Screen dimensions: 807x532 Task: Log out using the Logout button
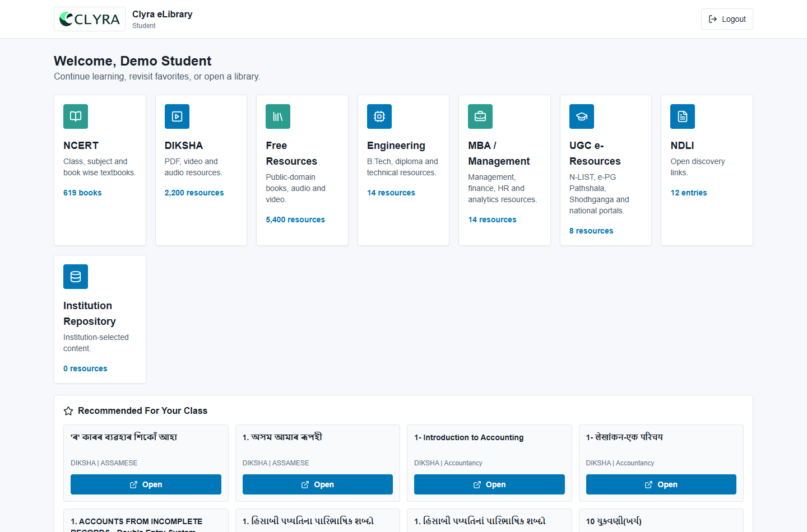(727, 19)
